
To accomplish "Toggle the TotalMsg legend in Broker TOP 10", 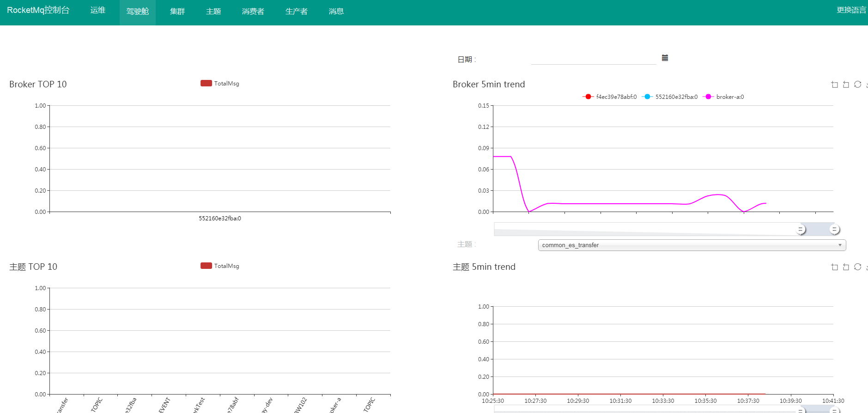I will 220,84.
